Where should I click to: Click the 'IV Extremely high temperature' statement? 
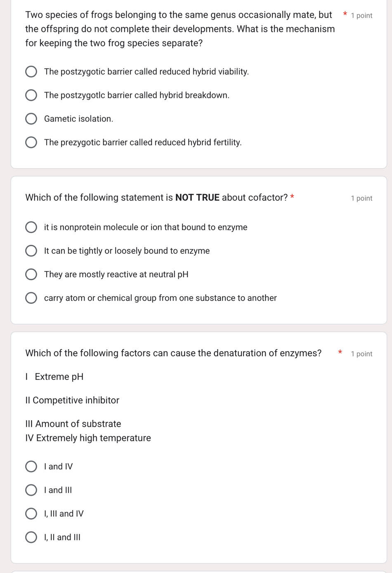[x=88, y=438]
